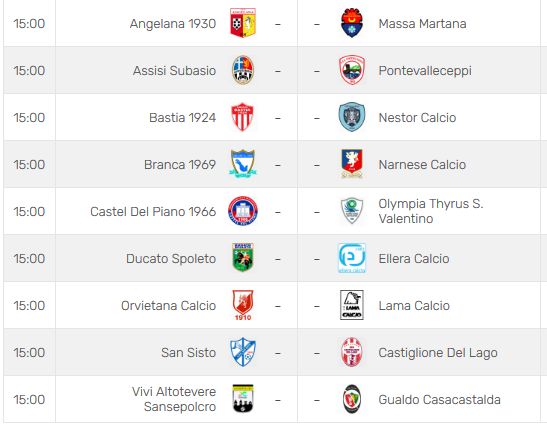
Task: Click the Ducato Spoleto team name
Action: point(171,259)
